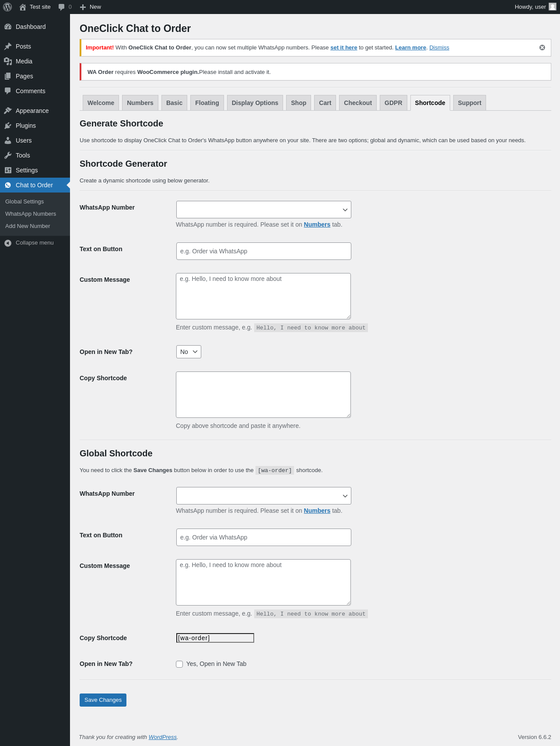Open the WordPress logo menu
This screenshot has width=560, height=746.
click(7, 7)
